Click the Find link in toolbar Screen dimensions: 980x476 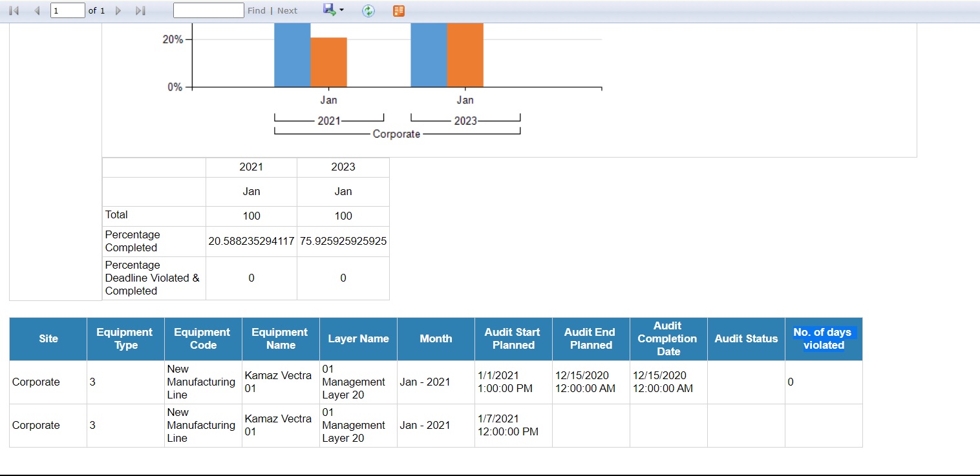pos(256,11)
